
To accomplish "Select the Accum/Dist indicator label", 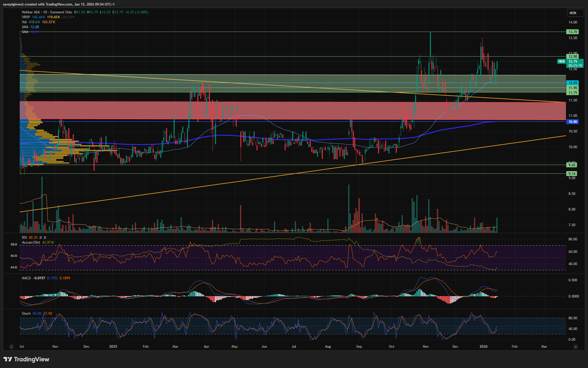I will pos(31,242).
